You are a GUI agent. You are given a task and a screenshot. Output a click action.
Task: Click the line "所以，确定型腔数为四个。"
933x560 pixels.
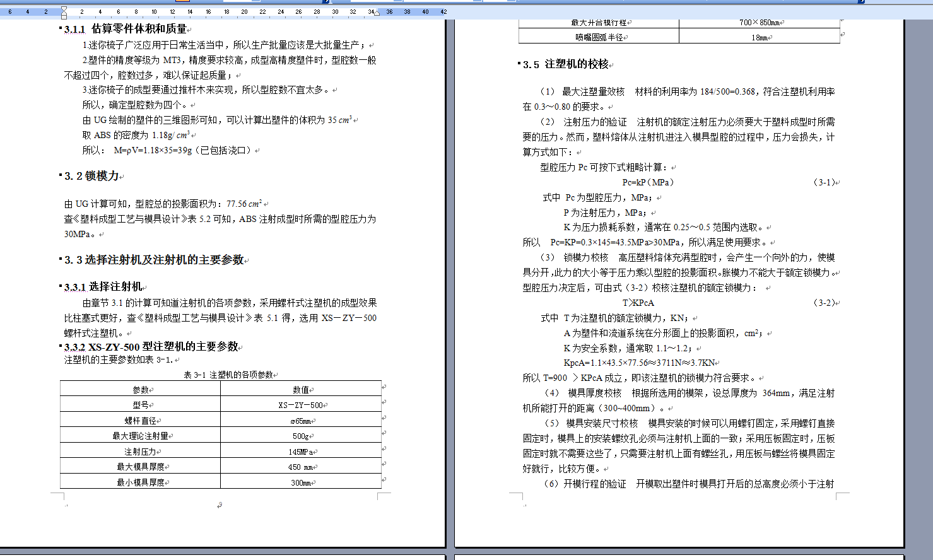pyautogui.click(x=135, y=105)
